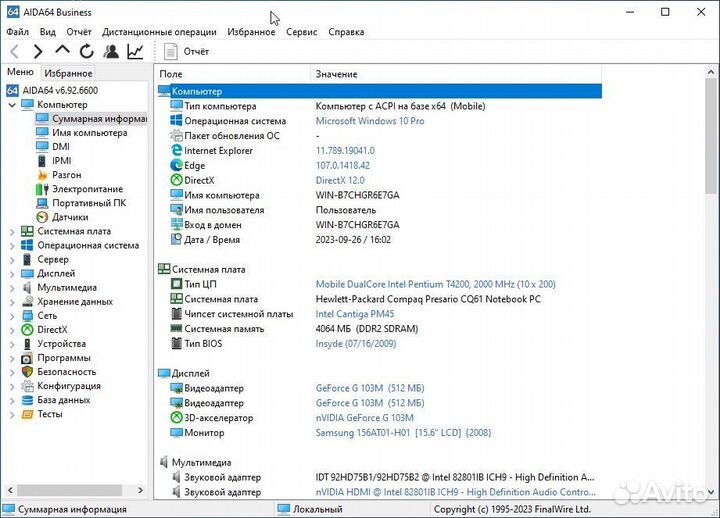Click the Поле column header
The width and height of the screenshot is (720, 518).
(233, 74)
